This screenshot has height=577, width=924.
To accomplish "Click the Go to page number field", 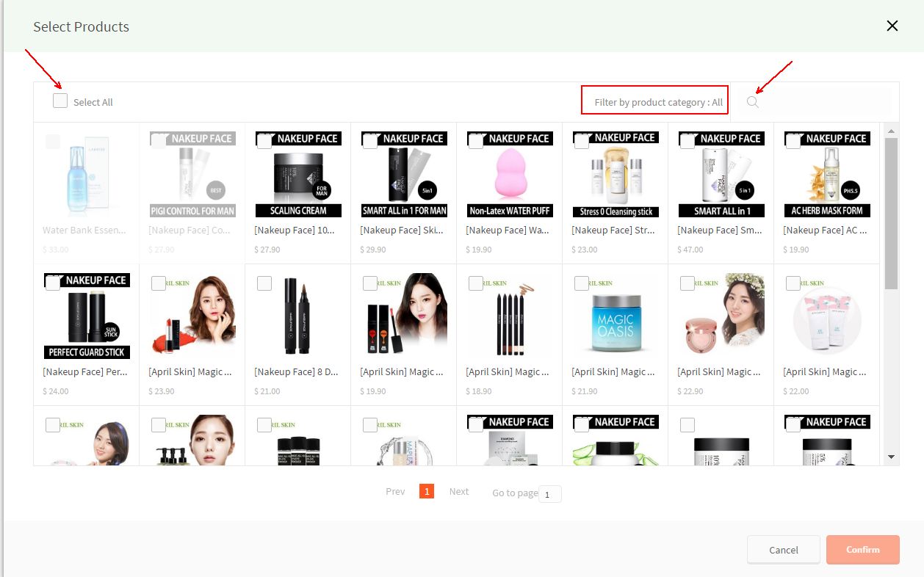I will [550, 493].
